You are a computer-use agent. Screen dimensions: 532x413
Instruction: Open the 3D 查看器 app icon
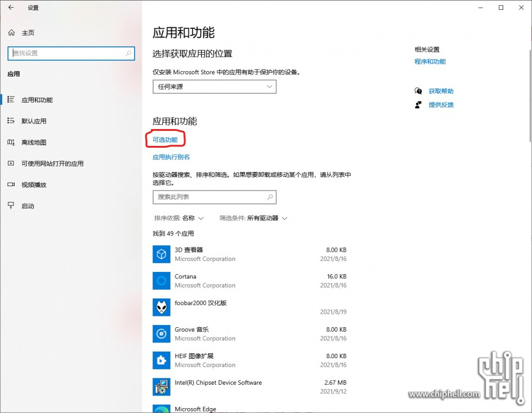click(162, 254)
